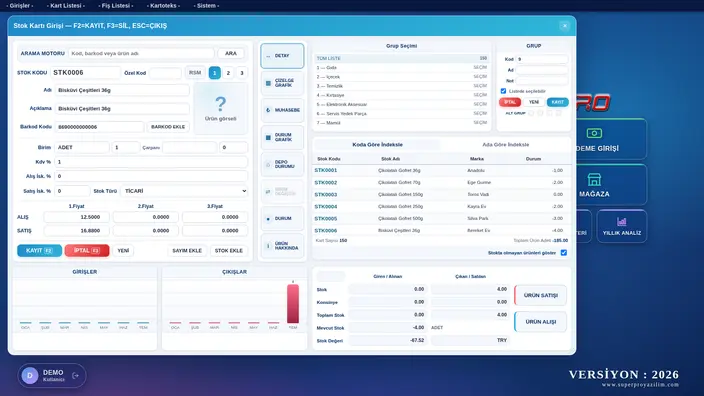Open the Çizelge Grafik view
This screenshot has width=704, height=396.
coord(282,83)
